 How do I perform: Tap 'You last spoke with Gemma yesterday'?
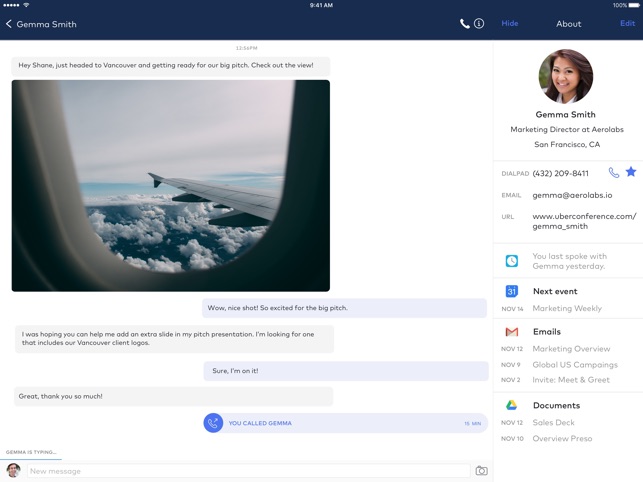click(x=569, y=261)
